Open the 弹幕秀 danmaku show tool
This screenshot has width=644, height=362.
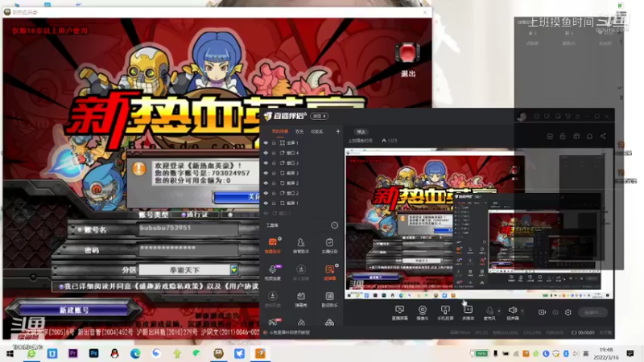(x=301, y=299)
